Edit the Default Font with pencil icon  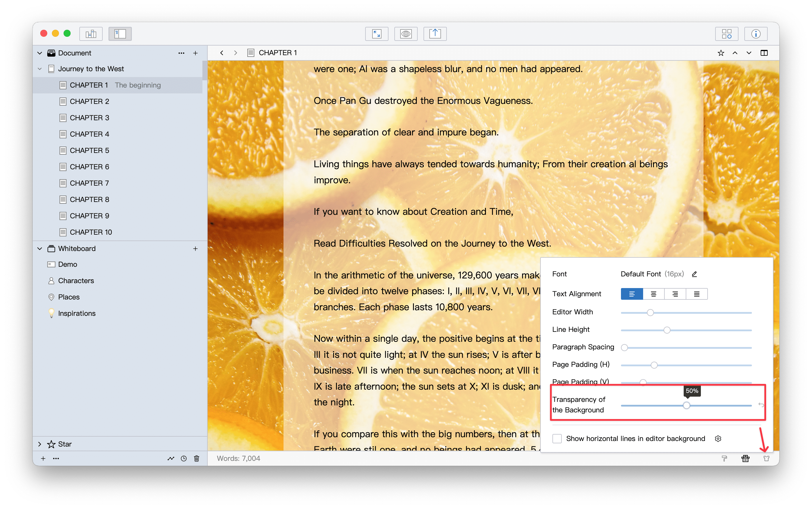pyautogui.click(x=694, y=274)
